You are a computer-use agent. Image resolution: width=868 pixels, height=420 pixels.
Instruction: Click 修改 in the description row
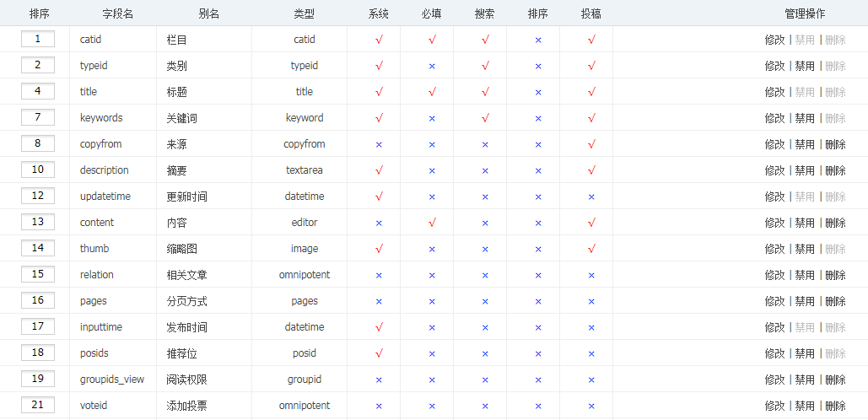(x=774, y=170)
